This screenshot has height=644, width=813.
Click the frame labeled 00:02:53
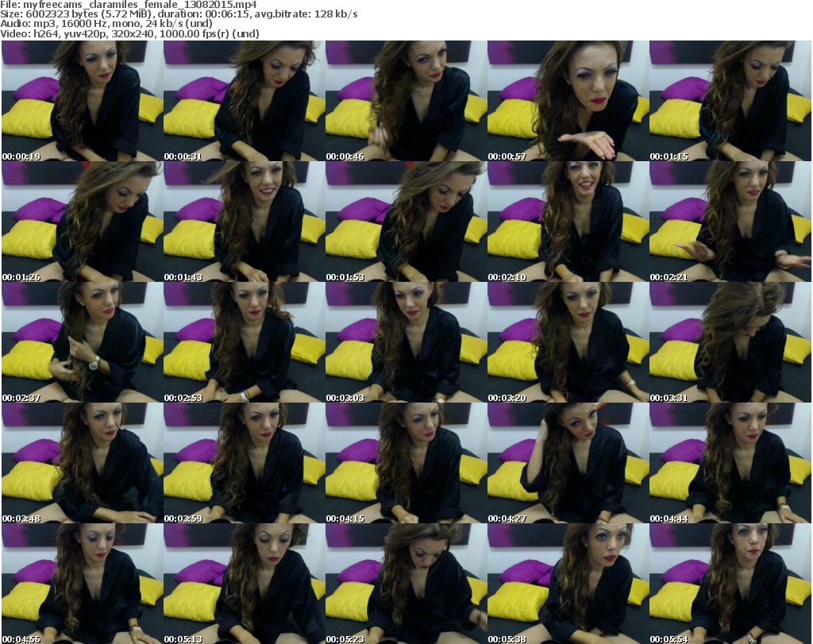244,343
